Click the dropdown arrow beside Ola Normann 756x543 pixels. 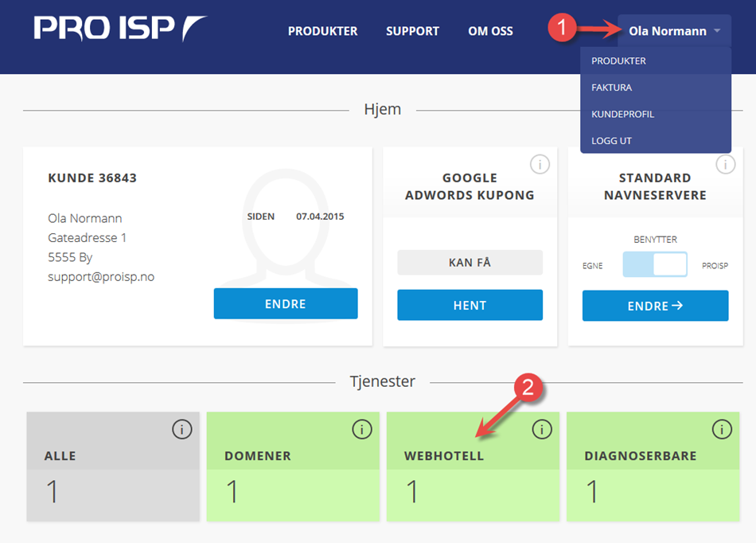point(717,31)
